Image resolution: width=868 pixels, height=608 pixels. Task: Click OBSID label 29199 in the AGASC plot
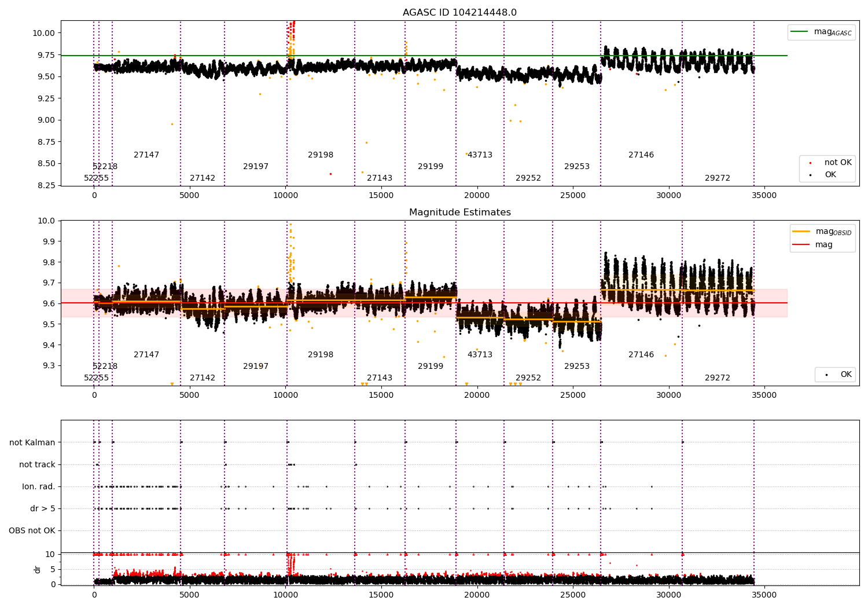tap(431, 167)
